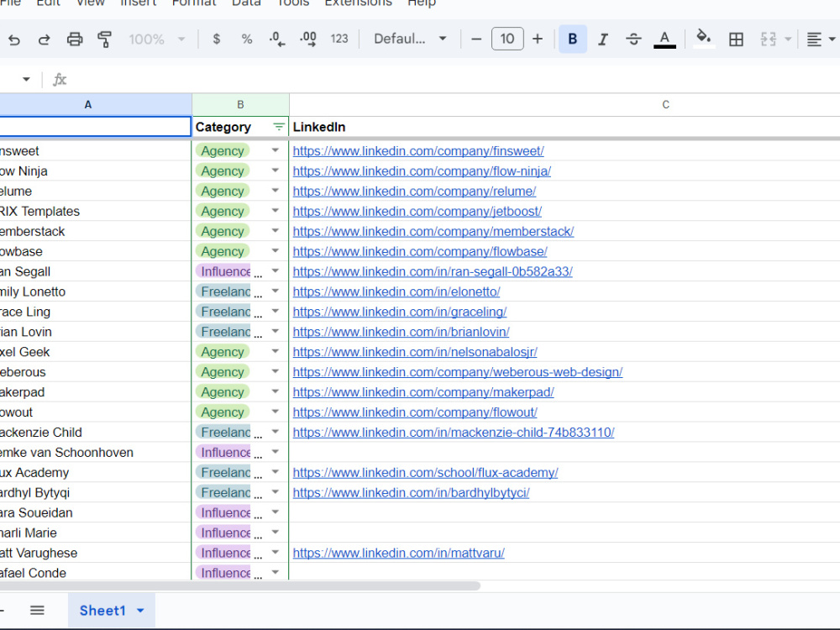Open the Category column filter icon

[x=279, y=127]
